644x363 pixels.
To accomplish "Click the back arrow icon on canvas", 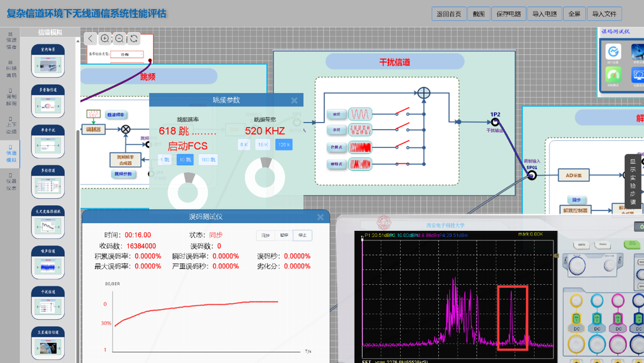I will [x=90, y=39].
